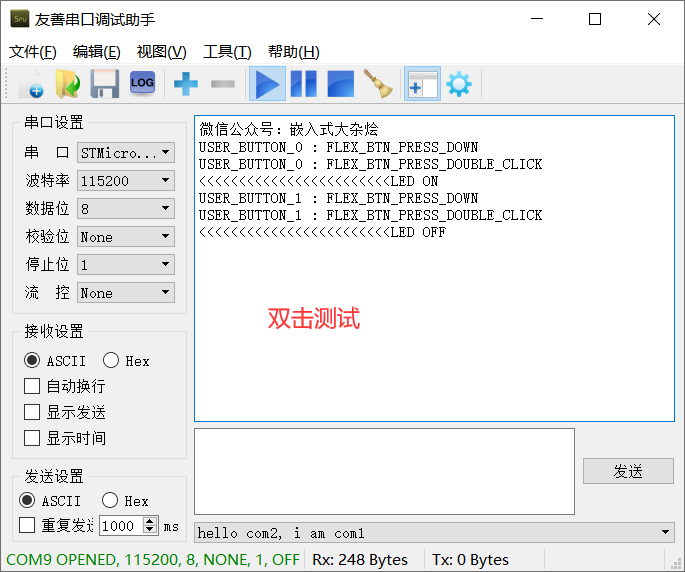Click the blue plus icon
This screenshot has height=572, width=685.
pyautogui.click(x=186, y=83)
